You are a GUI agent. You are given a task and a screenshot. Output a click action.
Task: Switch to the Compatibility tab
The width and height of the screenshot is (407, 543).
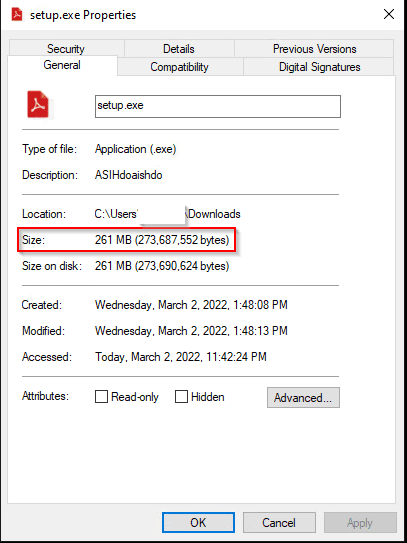point(179,66)
